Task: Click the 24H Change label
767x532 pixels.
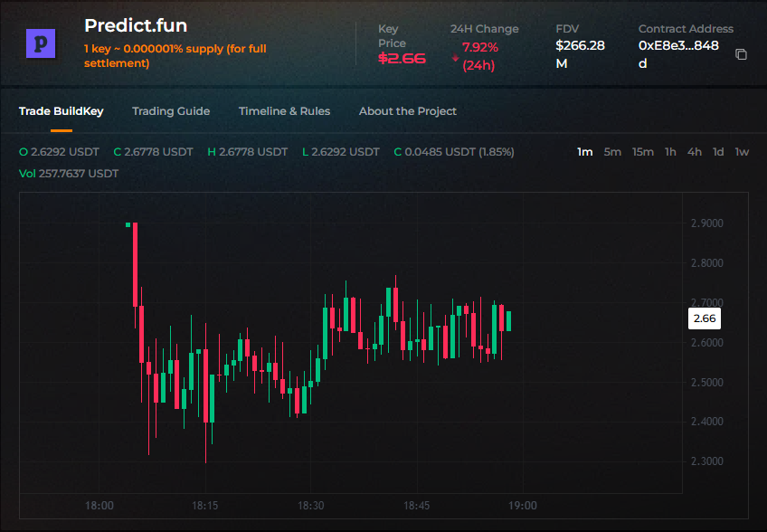Action: 484,29
